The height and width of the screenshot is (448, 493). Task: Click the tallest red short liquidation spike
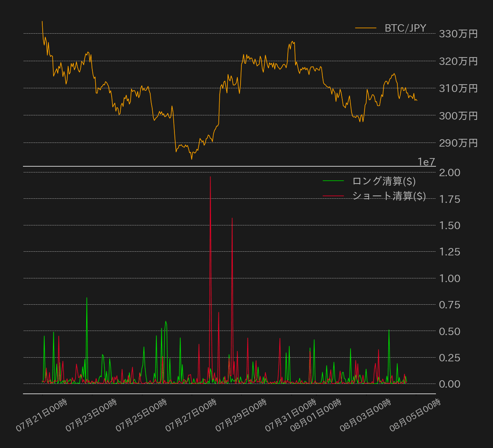(x=211, y=177)
